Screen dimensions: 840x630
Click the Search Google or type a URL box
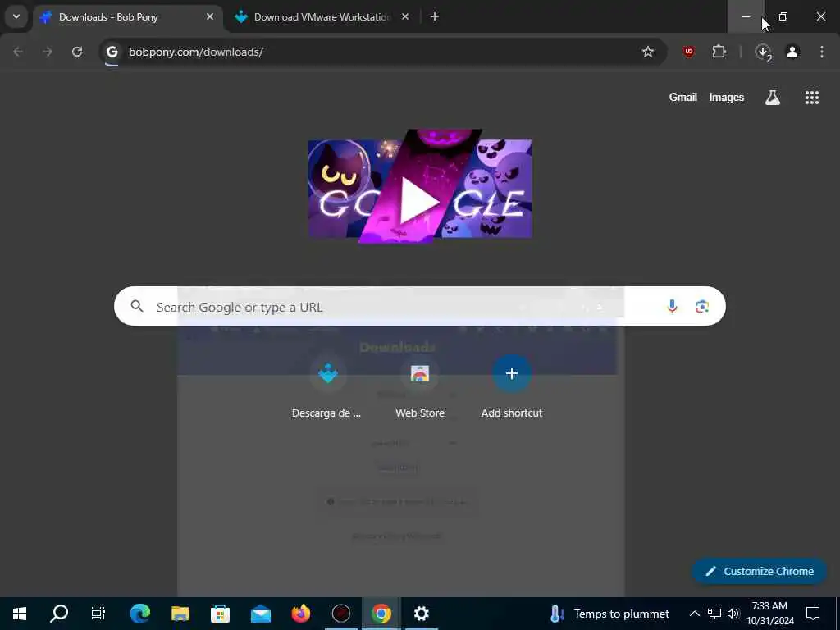point(420,307)
